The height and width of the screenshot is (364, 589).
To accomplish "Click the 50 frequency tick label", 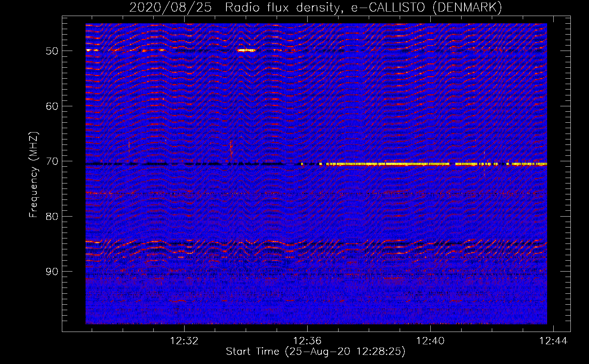I will pos(52,51).
